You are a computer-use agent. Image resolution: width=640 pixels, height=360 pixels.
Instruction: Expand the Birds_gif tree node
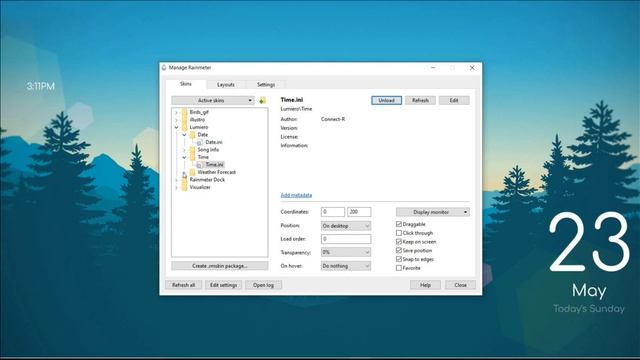pos(176,112)
